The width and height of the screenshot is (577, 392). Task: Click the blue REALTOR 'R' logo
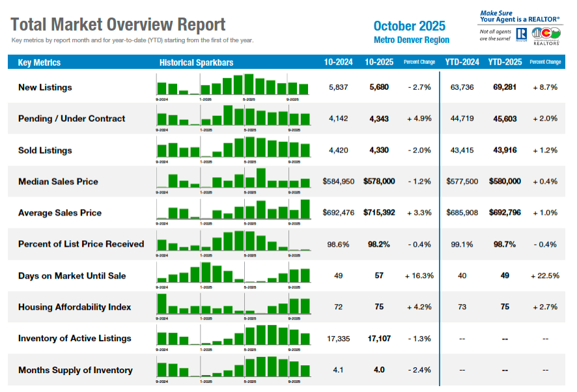[x=521, y=35]
